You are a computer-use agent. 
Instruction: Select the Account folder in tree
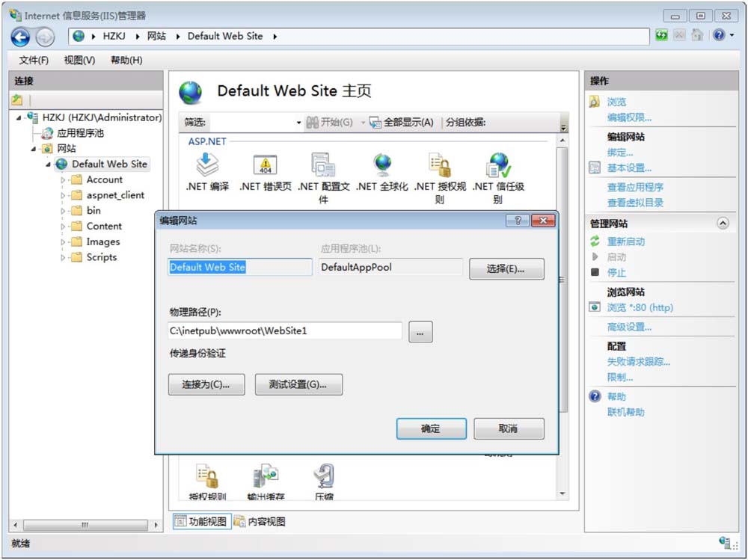click(x=105, y=180)
